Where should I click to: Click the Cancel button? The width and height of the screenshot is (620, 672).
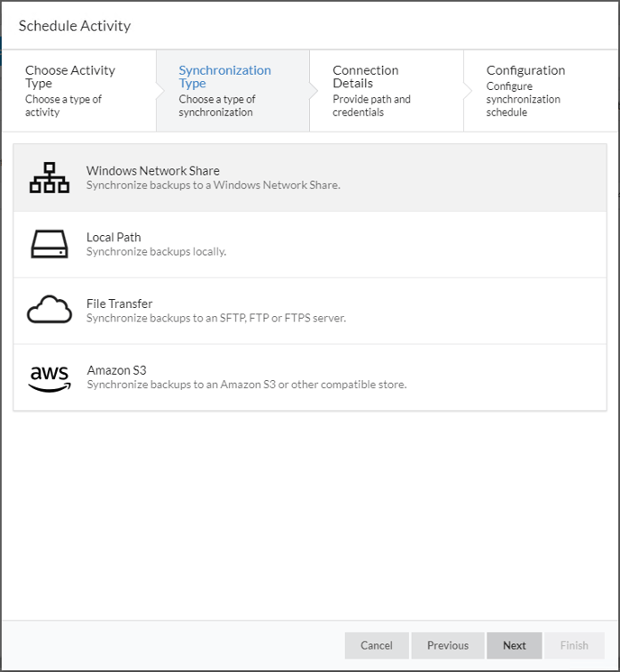click(377, 646)
